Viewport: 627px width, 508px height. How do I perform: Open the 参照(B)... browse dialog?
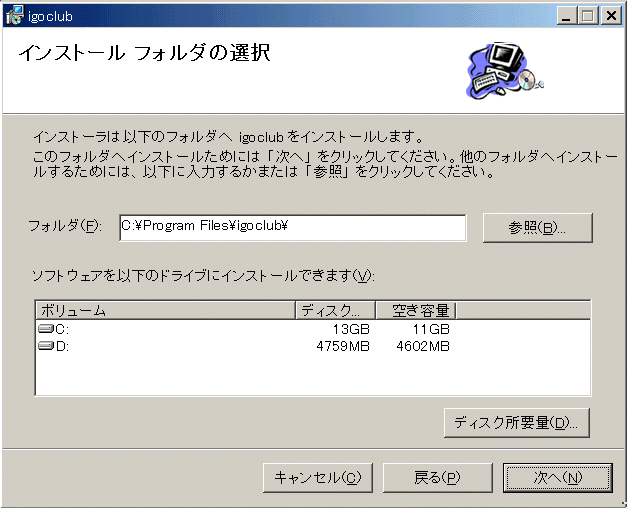point(537,228)
